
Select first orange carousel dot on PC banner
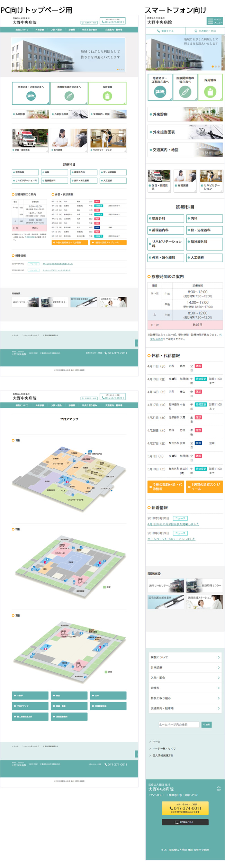[x=118, y=69]
